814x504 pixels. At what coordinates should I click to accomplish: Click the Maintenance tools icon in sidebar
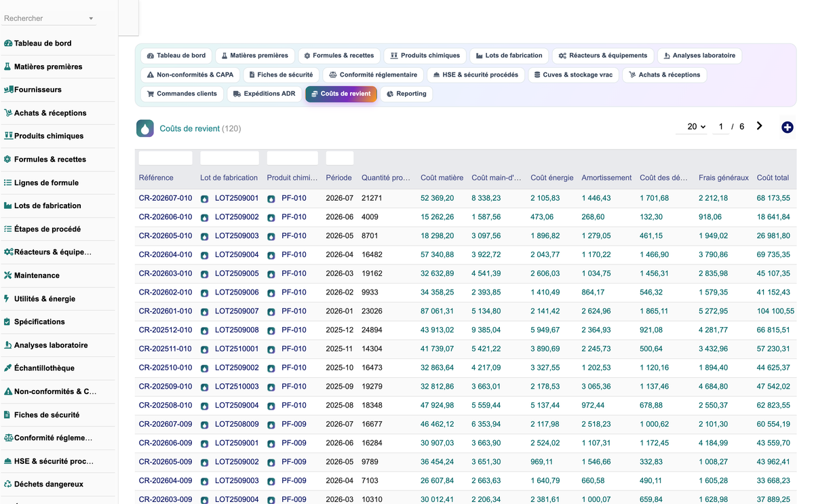8,275
